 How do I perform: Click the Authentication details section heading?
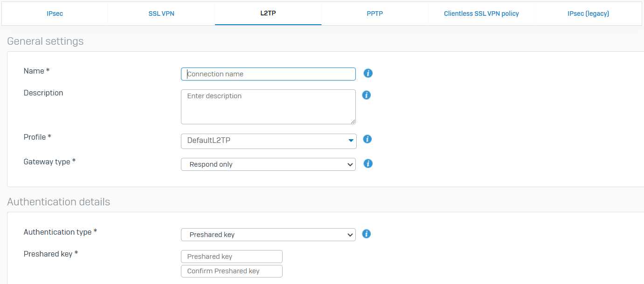[x=59, y=202]
